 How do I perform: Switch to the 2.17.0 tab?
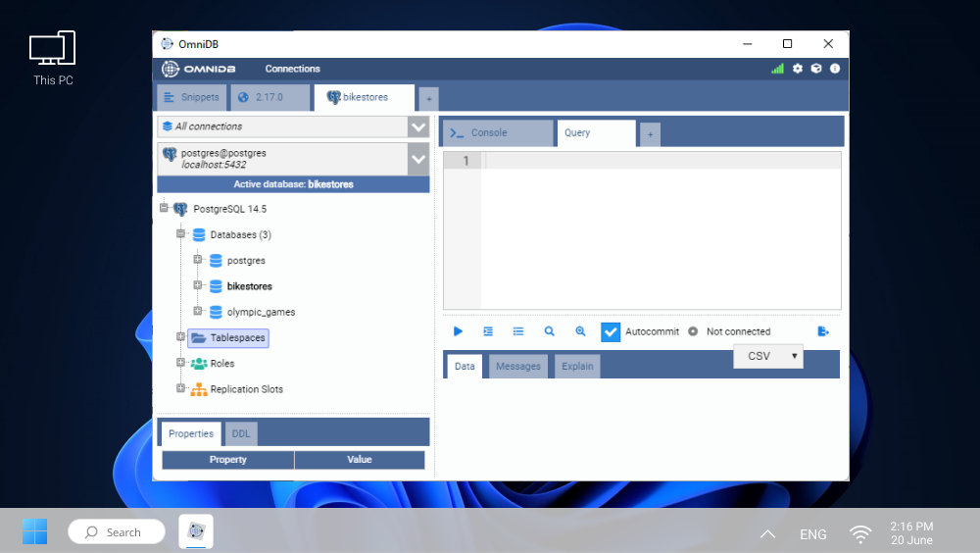point(270,98)
